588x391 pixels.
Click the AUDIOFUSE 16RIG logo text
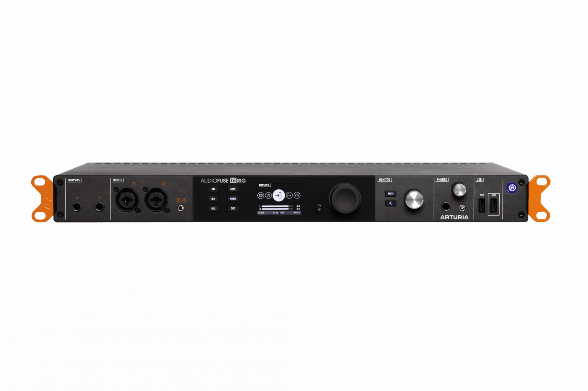(223, 181)
